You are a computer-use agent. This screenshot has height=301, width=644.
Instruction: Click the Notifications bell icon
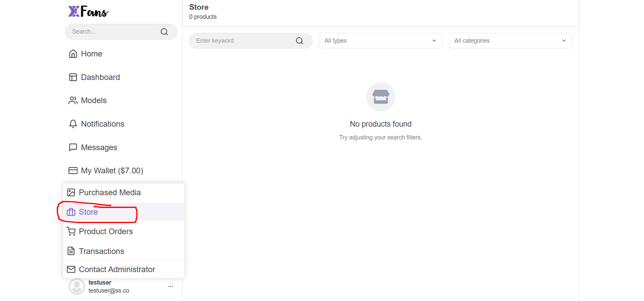73,124
